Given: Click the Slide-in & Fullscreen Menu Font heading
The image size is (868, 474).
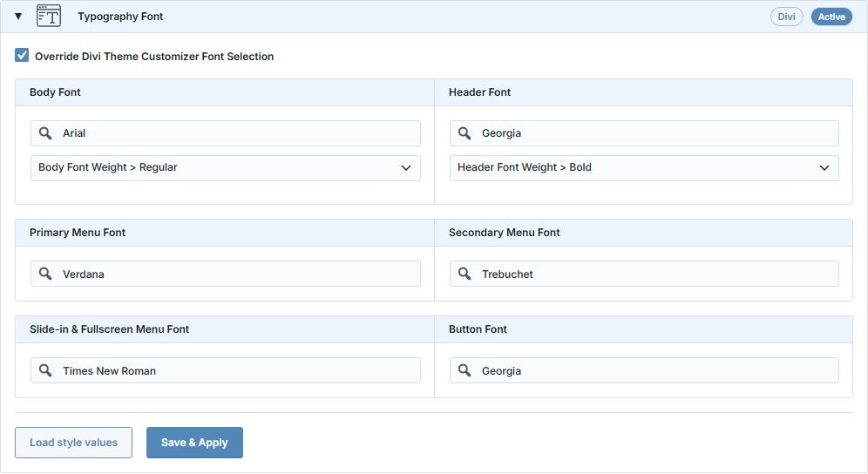Looking at the screenshot, I should pyautogui.click(x=109, y=329).
